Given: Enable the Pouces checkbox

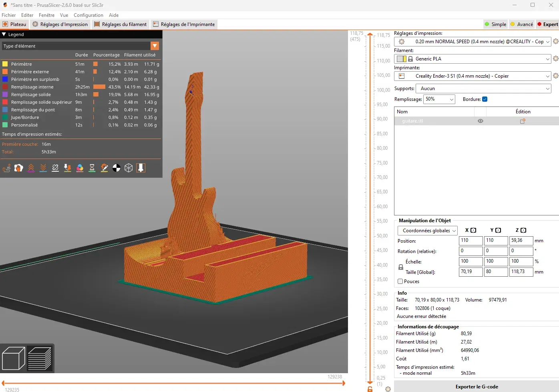Looking at the screenshot, I should (400, 281).
